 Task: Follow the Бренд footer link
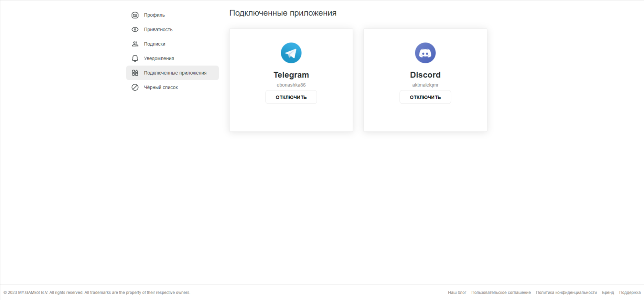pos(608,292)
